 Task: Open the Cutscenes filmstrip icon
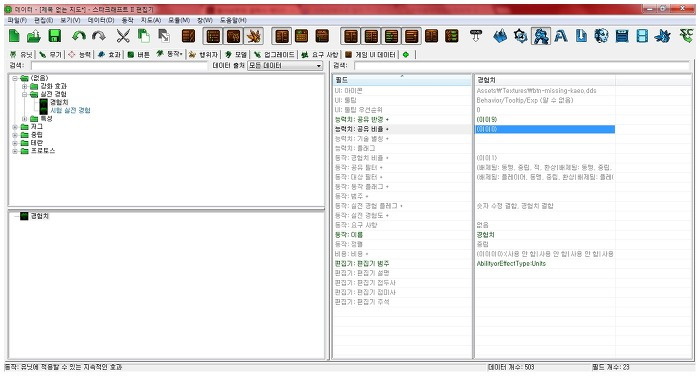pos(642,36)
